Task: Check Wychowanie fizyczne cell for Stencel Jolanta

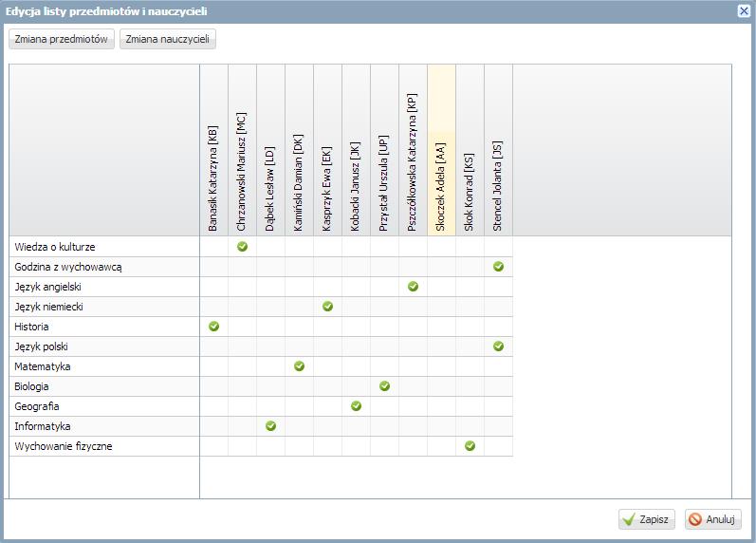Action: point(499,446)
